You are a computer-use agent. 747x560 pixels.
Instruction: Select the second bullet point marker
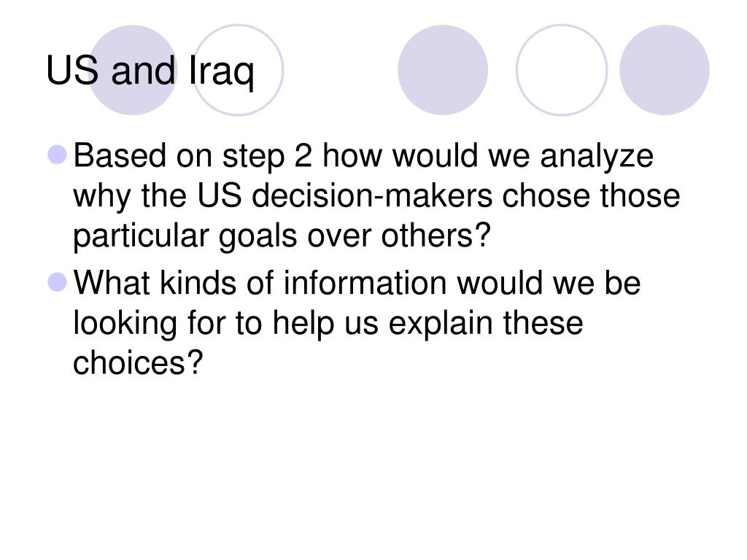click(58, 282)
